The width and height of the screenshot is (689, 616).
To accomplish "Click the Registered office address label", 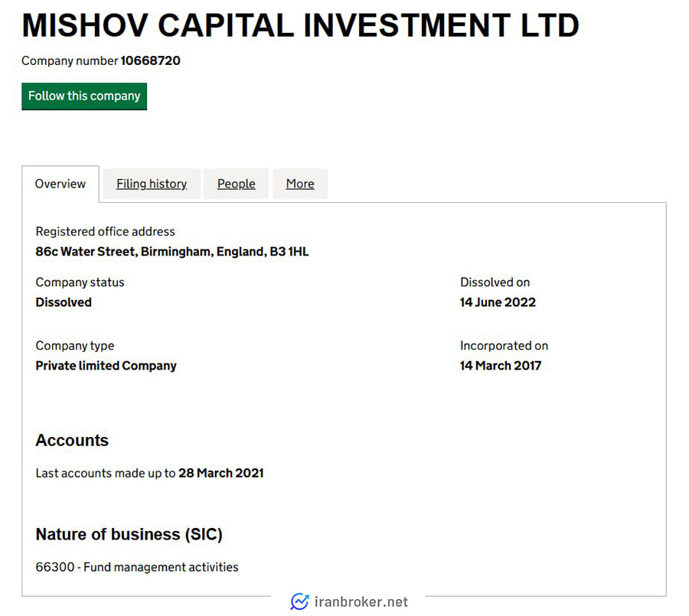I will coord(106,232).
